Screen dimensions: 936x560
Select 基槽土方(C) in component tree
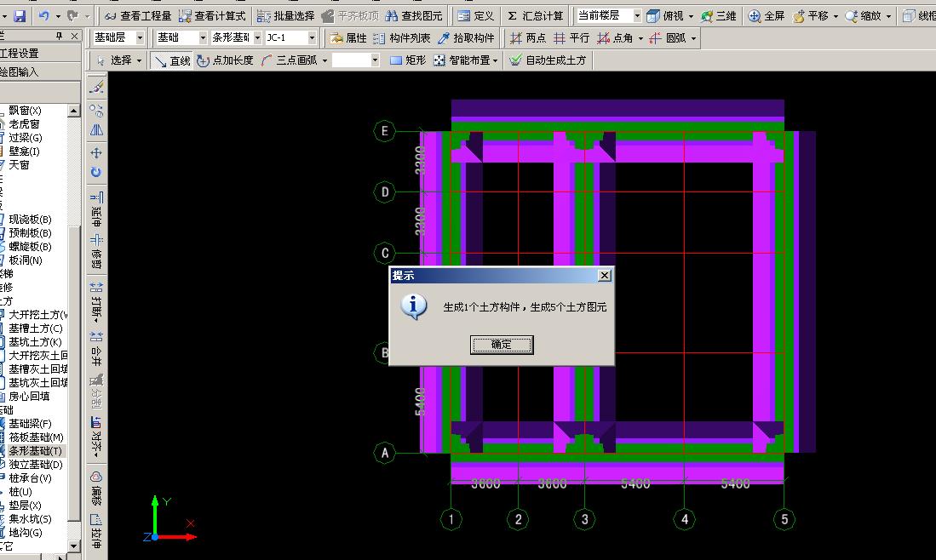pyautogui.click(x=35, y=328)
